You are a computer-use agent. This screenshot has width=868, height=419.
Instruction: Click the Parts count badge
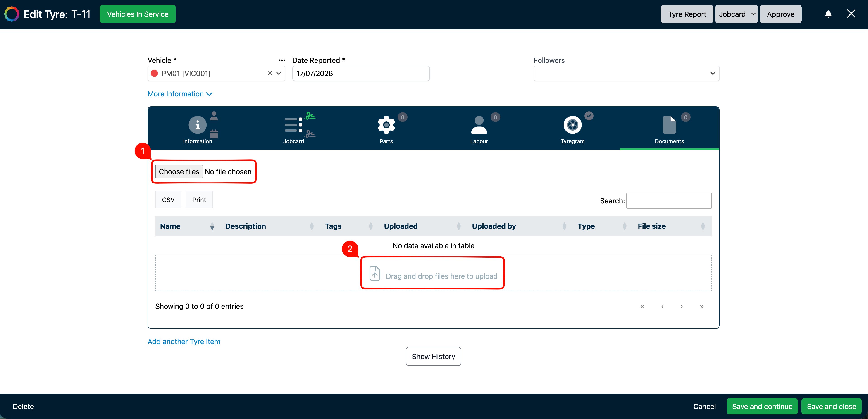click(402, 117)
